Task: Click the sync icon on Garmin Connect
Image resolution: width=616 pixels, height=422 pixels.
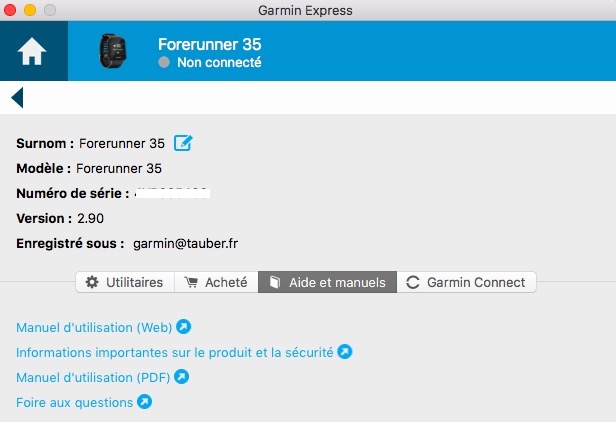Action: coord(412,283)
